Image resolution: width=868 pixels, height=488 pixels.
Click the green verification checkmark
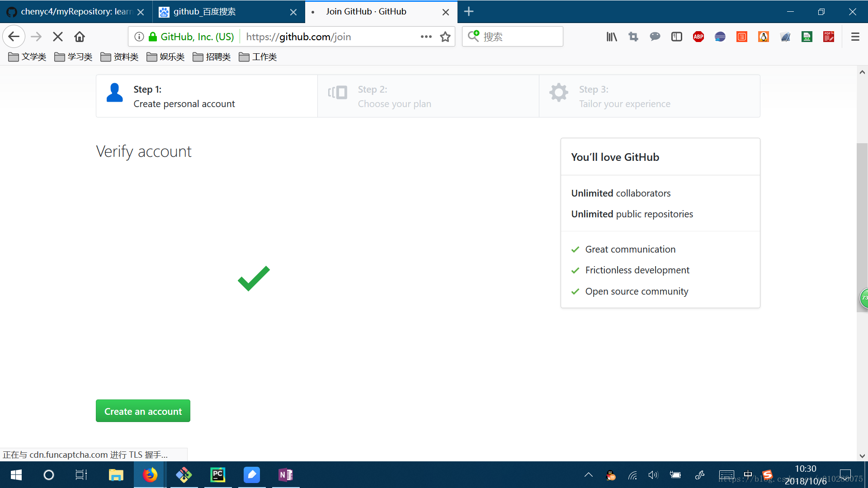coord(254,278)
